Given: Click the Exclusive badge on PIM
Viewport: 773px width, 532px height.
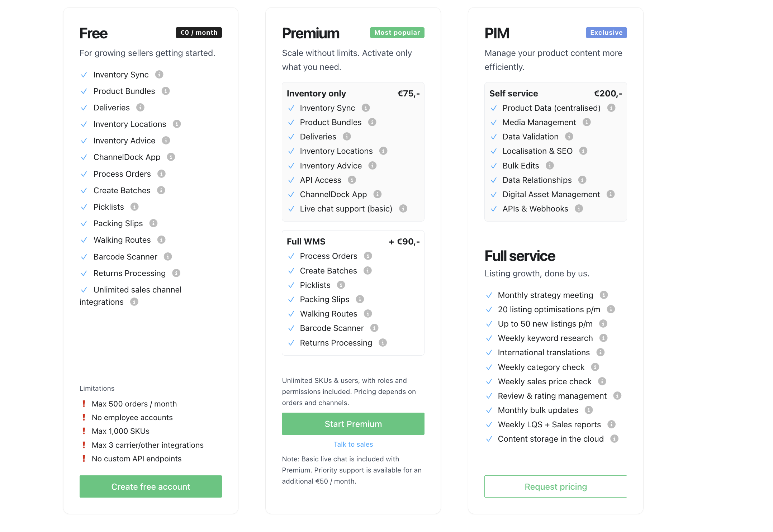Looking at the screenshot, I should click(x=606, y=33).
